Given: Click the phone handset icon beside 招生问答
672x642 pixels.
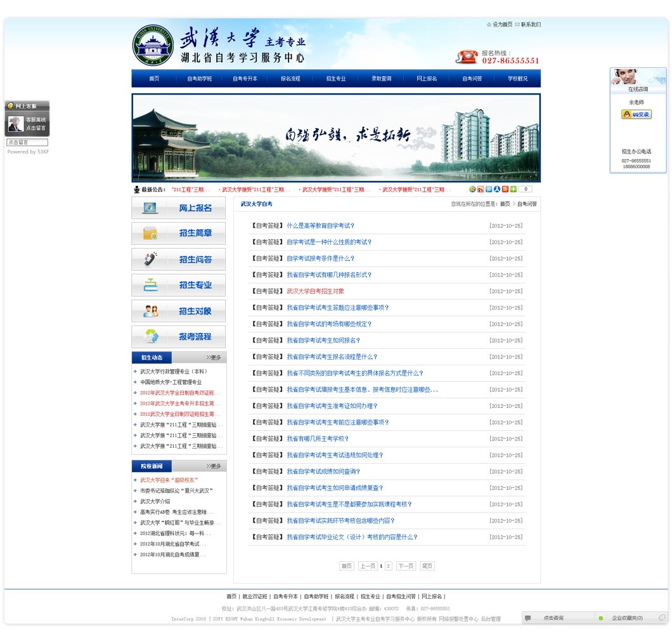Looking at the screenshot, I should pos(150,259).
